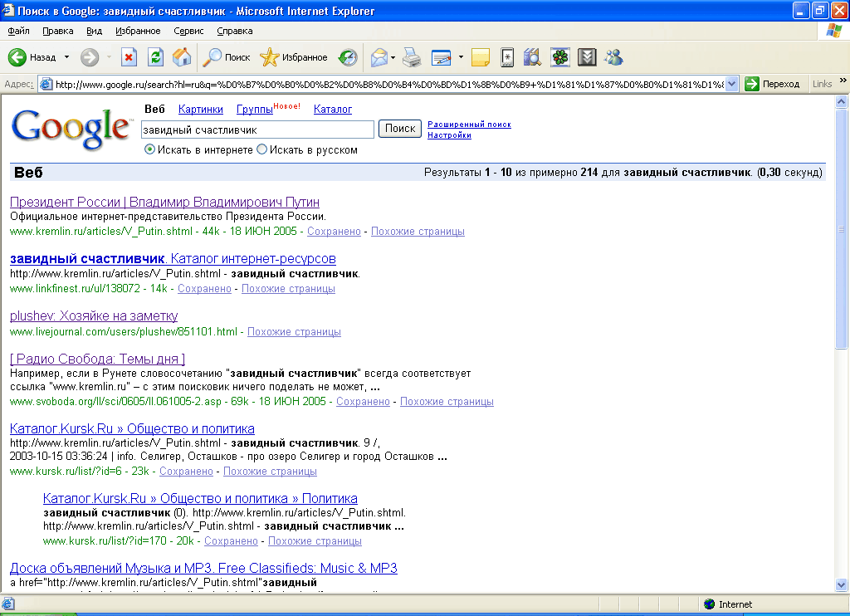Open завидный счастливчик Каталог интернет-ресурсов result

173,259
